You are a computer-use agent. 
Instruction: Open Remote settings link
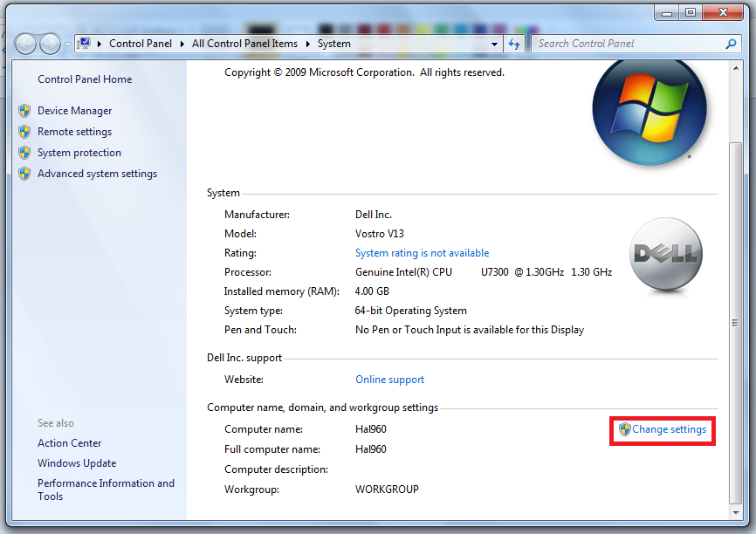[75, 132]
